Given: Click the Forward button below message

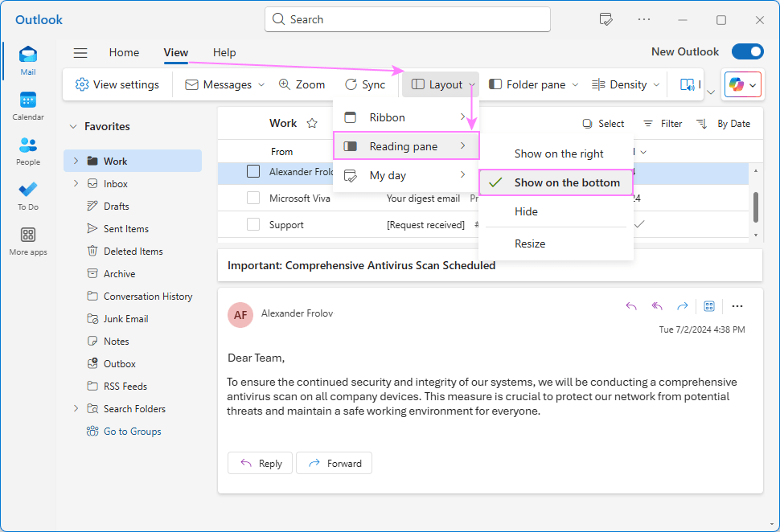Looking at the screenshot, I should [334, 463].
